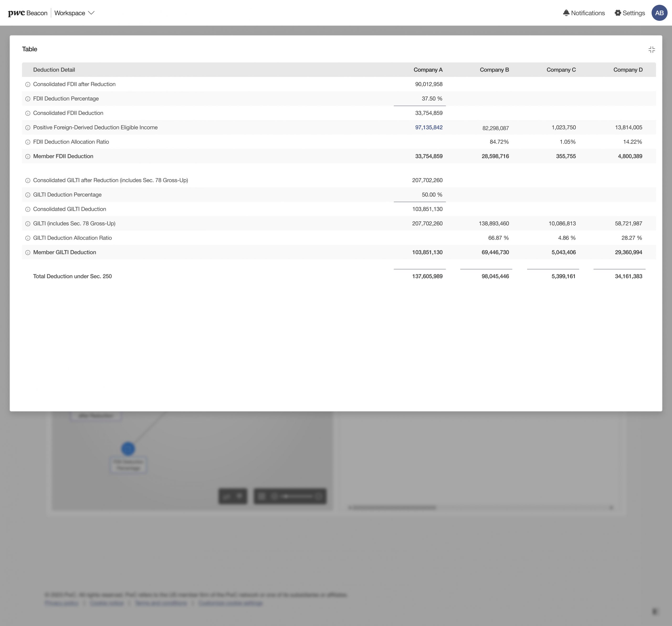Select Company B GILTI value 138,893,460

494,223
